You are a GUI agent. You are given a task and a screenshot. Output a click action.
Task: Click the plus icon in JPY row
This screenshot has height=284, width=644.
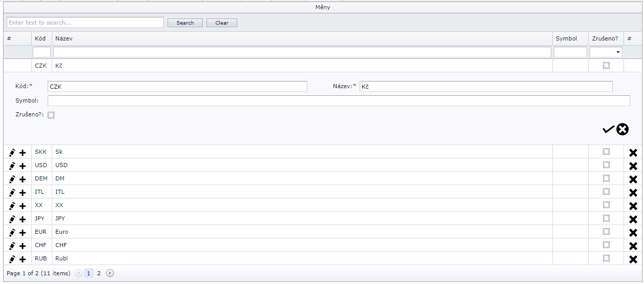tap(23, 219)
